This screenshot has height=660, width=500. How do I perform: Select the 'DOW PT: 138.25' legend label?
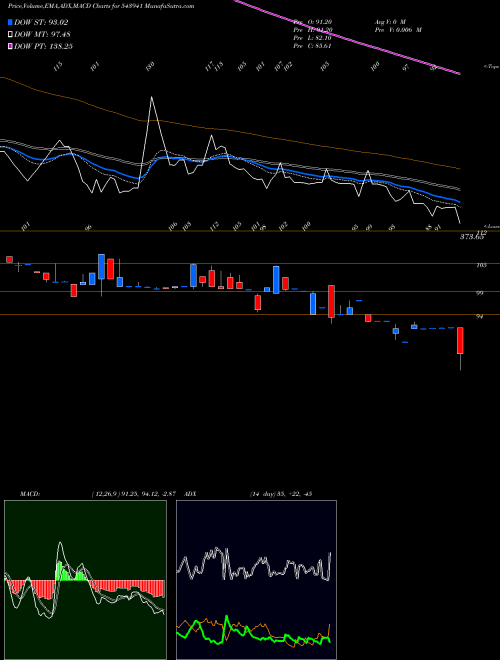pyautogui.click(x=43, y=46)
